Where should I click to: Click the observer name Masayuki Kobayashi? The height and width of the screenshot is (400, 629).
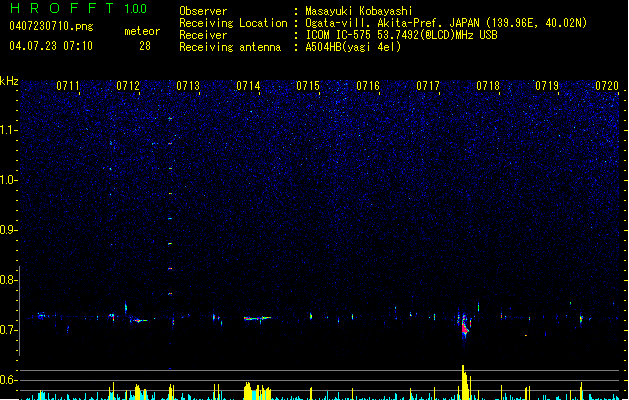(x=359, y=11)
